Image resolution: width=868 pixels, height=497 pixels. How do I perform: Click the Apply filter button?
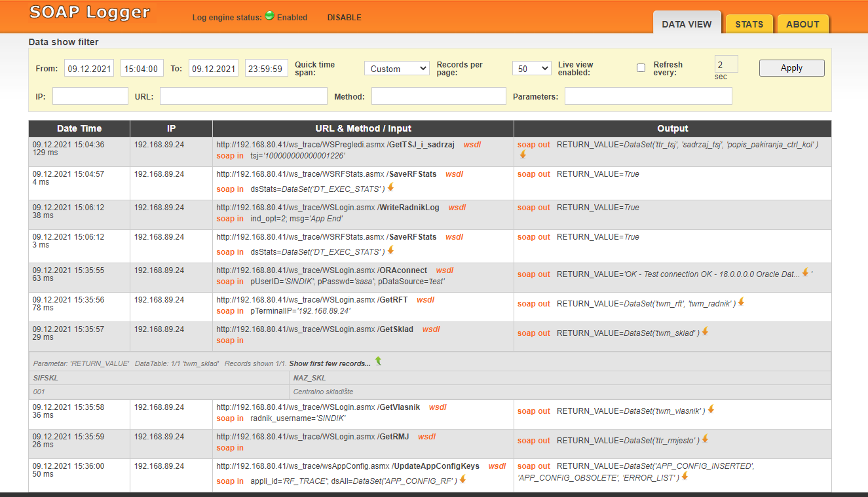791,68
